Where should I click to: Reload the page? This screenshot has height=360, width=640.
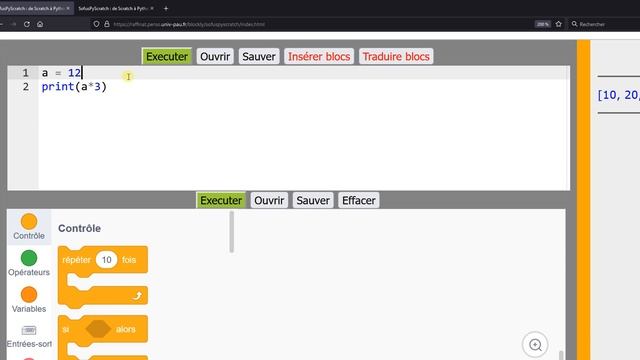pos(27,24)
